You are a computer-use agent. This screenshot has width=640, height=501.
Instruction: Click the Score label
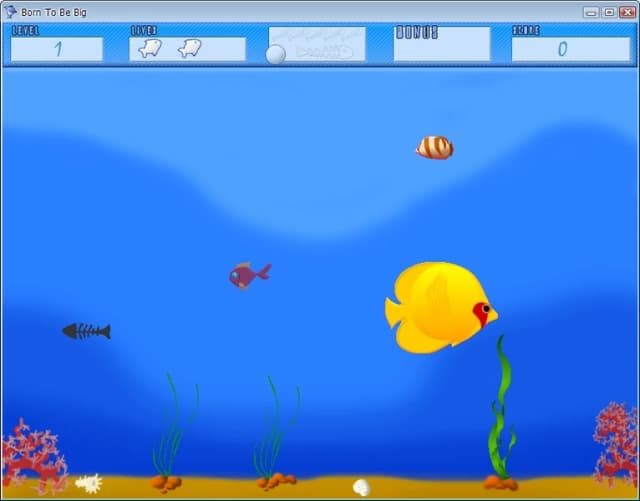(x=526, y=31)
